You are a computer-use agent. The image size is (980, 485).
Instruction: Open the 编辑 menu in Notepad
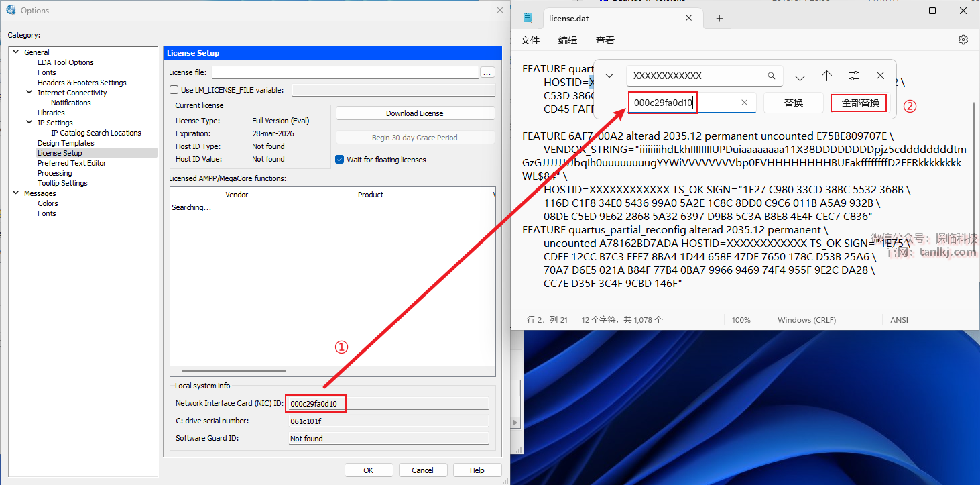(567, 40)
